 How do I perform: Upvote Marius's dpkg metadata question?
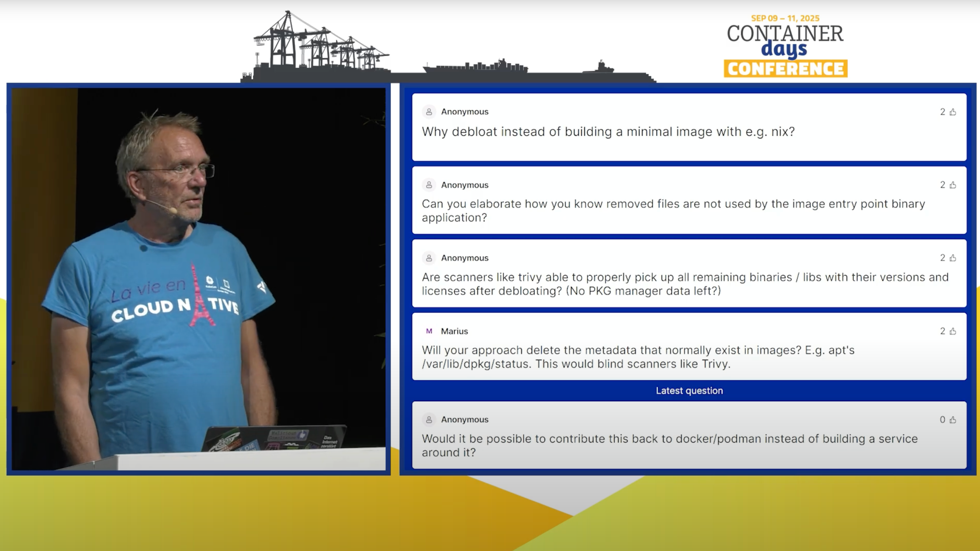pyautogui.click(x=953, y=331)
